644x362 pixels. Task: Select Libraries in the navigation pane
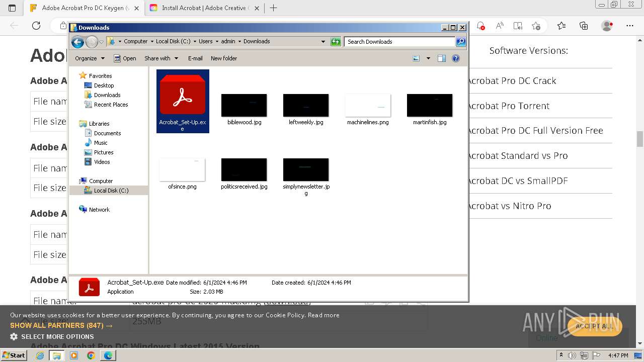coord(99,124)
